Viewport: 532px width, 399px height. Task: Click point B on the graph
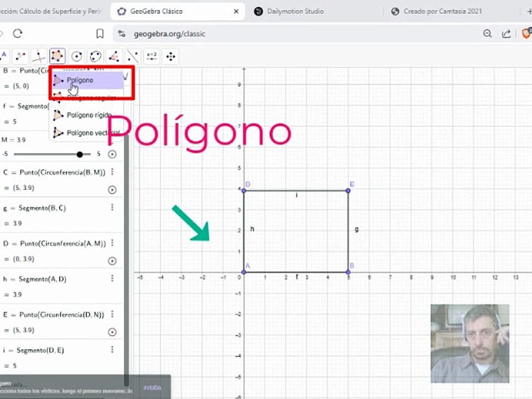click(x=348, y=272)
